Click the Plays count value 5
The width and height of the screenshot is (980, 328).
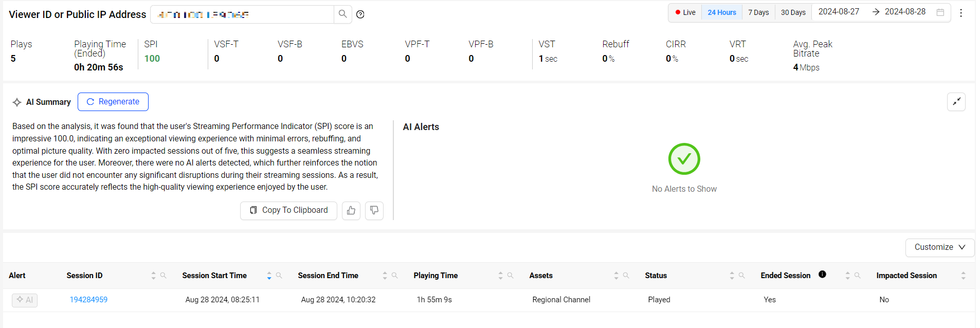pyautogui.click(x=13, y=59)
